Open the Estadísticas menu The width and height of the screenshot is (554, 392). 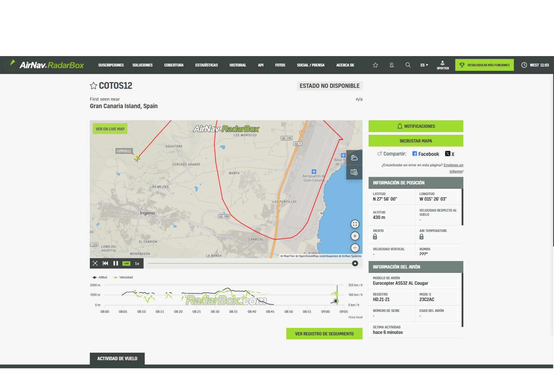click(206, 65)
